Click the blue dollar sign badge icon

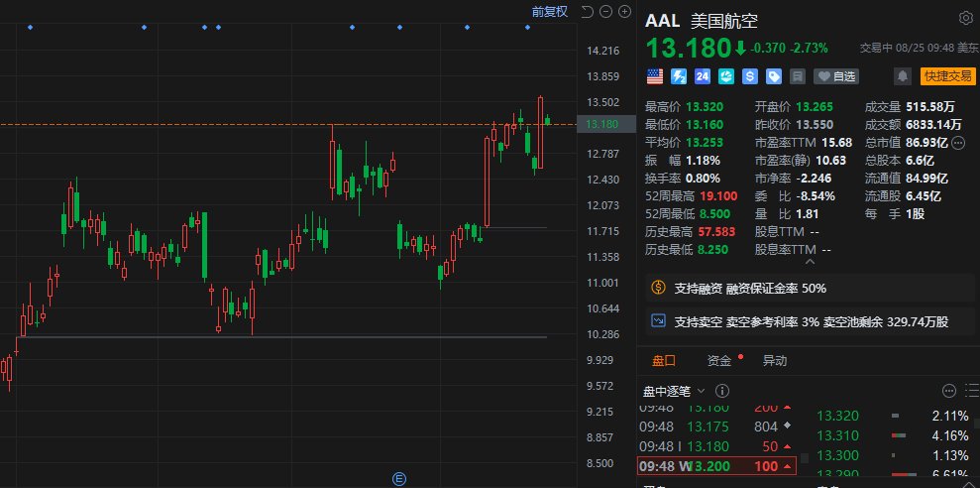750,76
